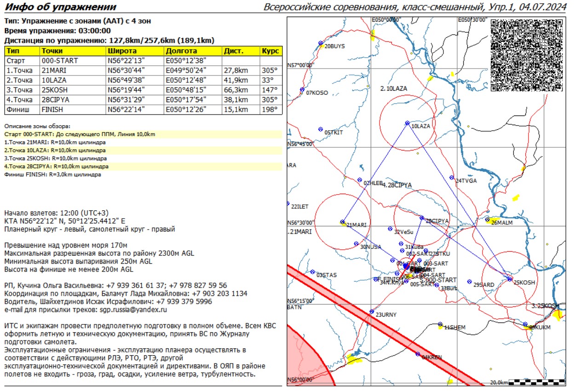This screenshot has width=575, height=392.
Task: Click the "Курс" column header
Action: click(x=270, y=51)
